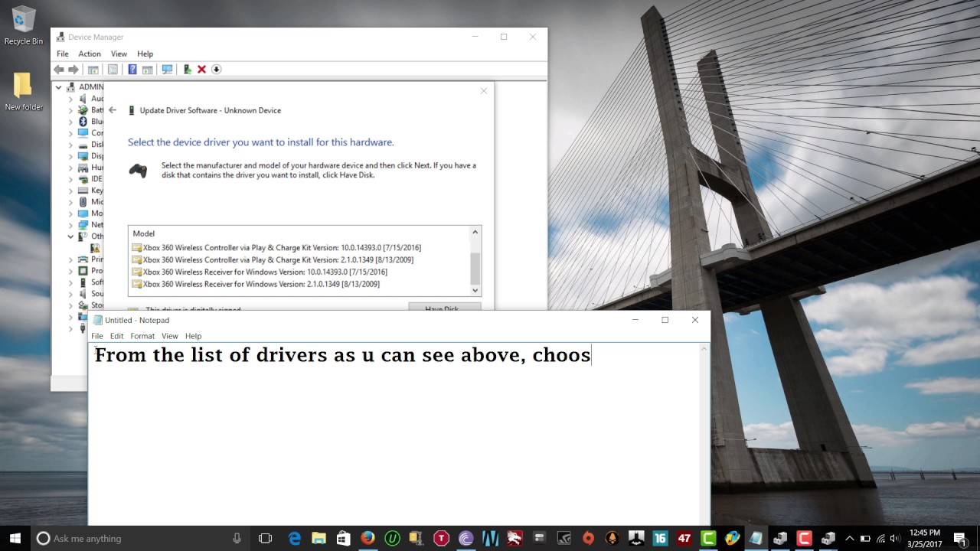Select the New folder desktop icon
980x551 pixels.
click(24, 92)
